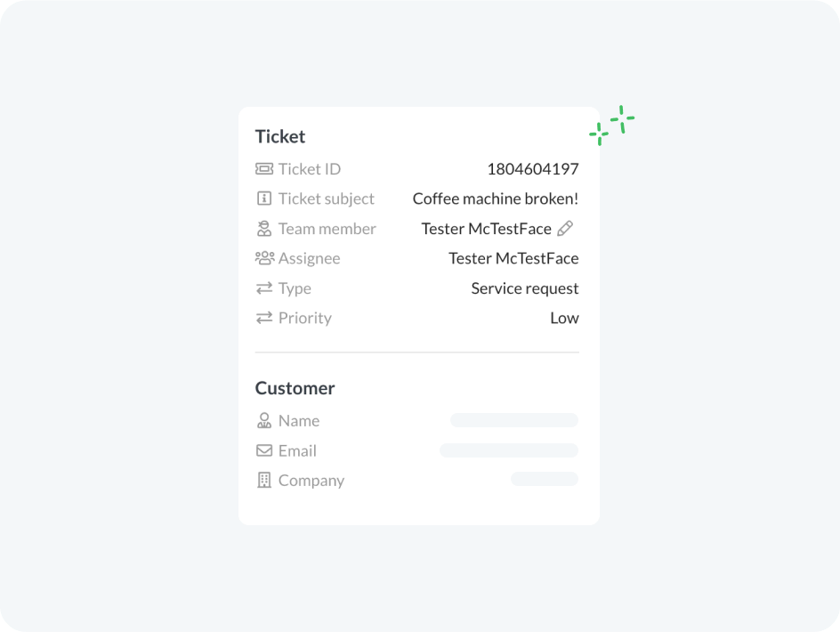Screen dimensions: 840x632
Task: Click the Team member value Tester McTestFace
Action: point(487,229)
